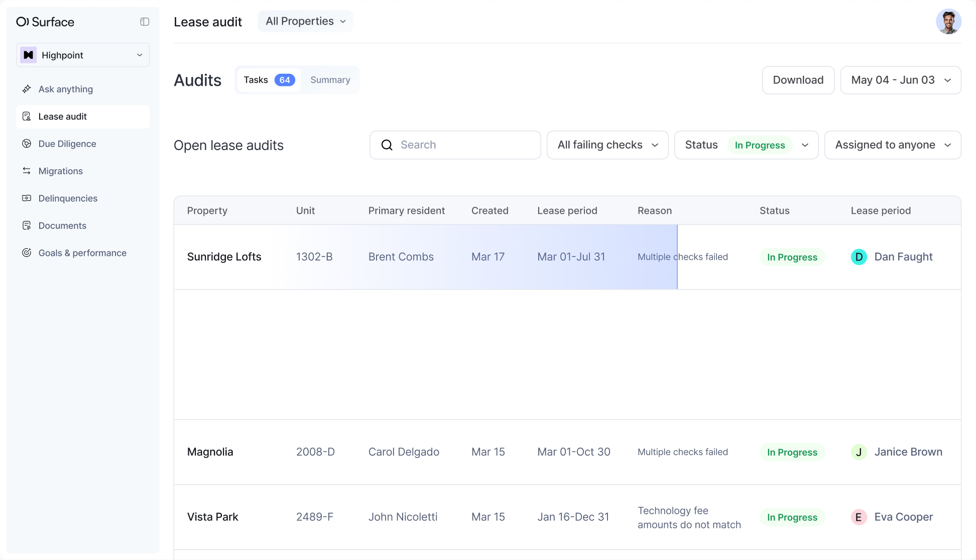
Task: Click the Download button
Action: (x=798, y=80)
